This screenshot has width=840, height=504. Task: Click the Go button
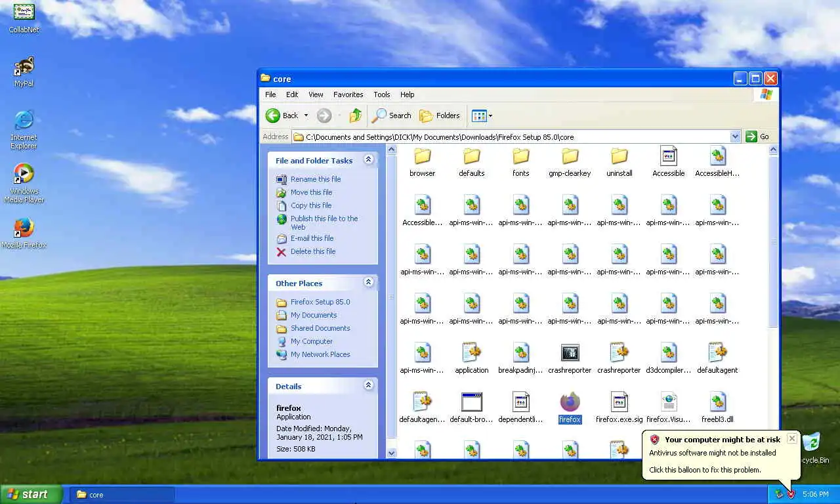(x=757, y=136)
